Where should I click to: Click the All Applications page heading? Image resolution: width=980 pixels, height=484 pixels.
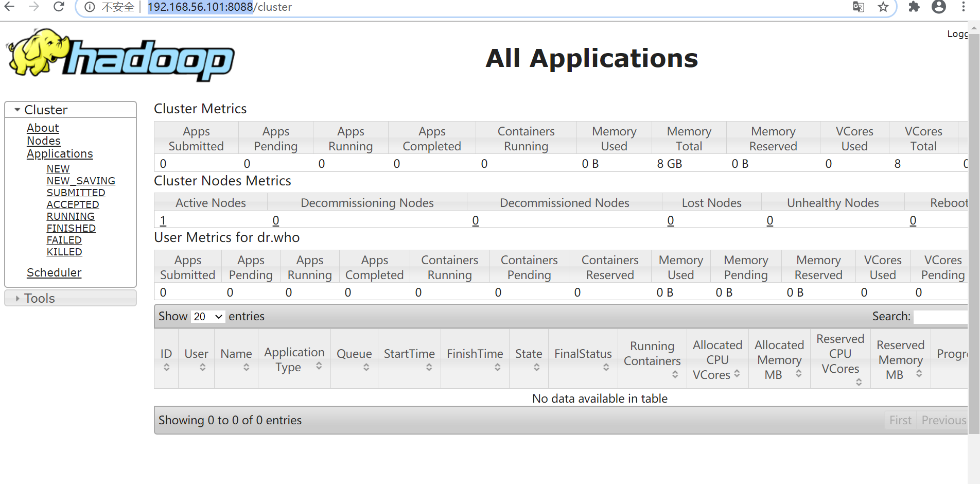click(592, 58)
